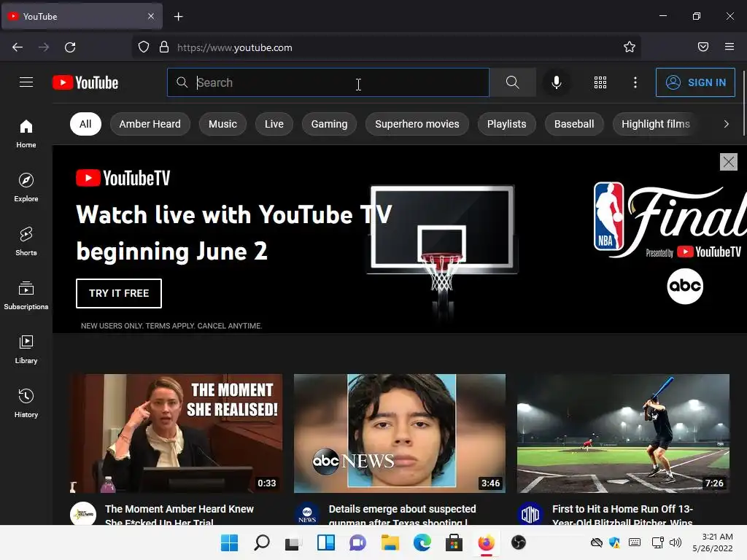Open the YouTube apps grid
Viewport: 747px width, 560px height.
click(x=600, y=82)
